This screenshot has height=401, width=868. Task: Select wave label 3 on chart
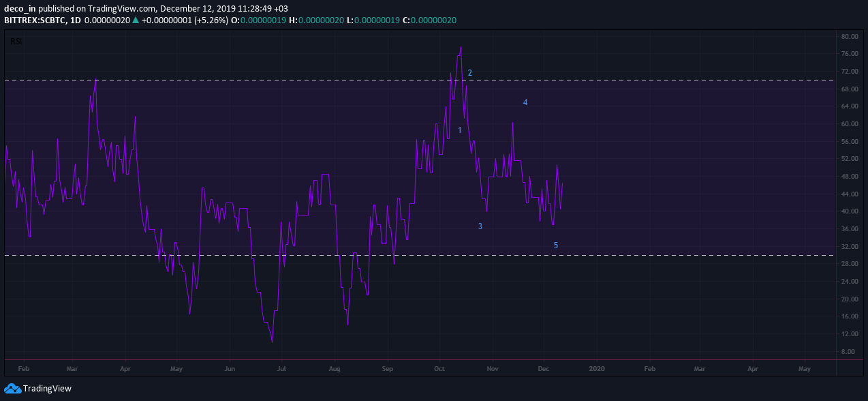click(480, 226)
